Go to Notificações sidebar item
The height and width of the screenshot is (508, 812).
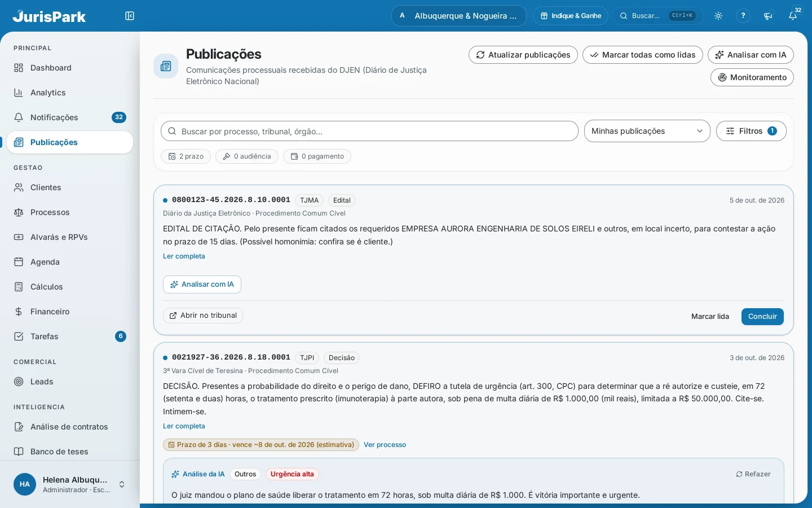[70, 117]
